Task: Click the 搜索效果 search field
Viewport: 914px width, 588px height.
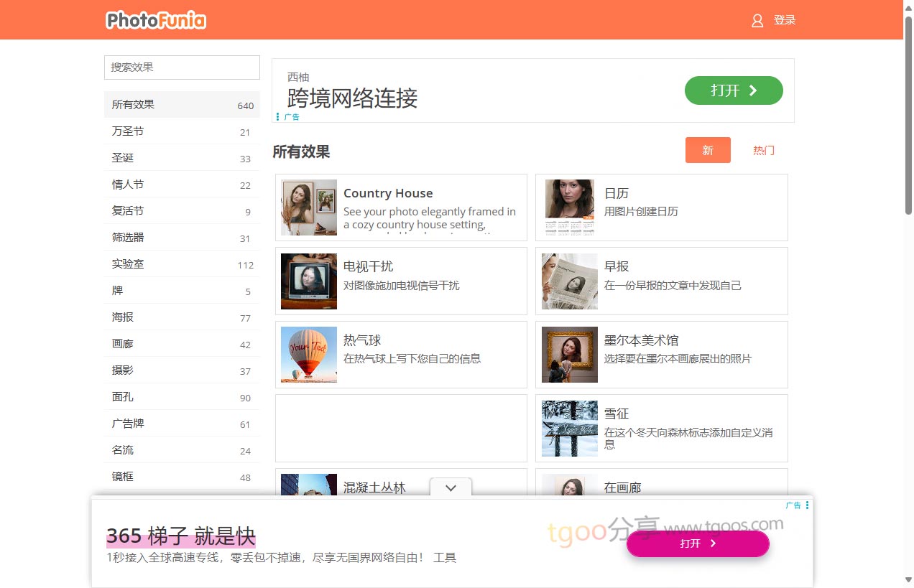Action: pos(182,67)
